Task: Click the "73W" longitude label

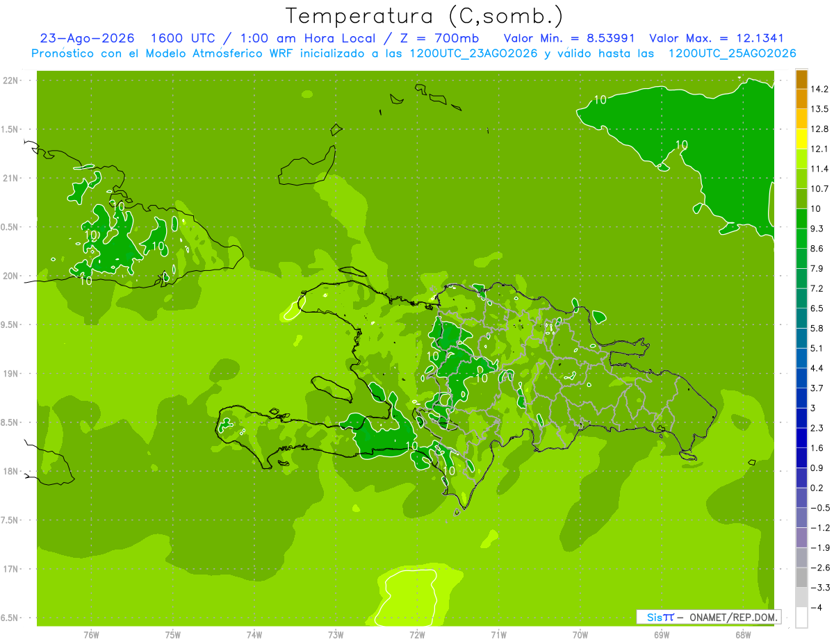Action: 336,634
